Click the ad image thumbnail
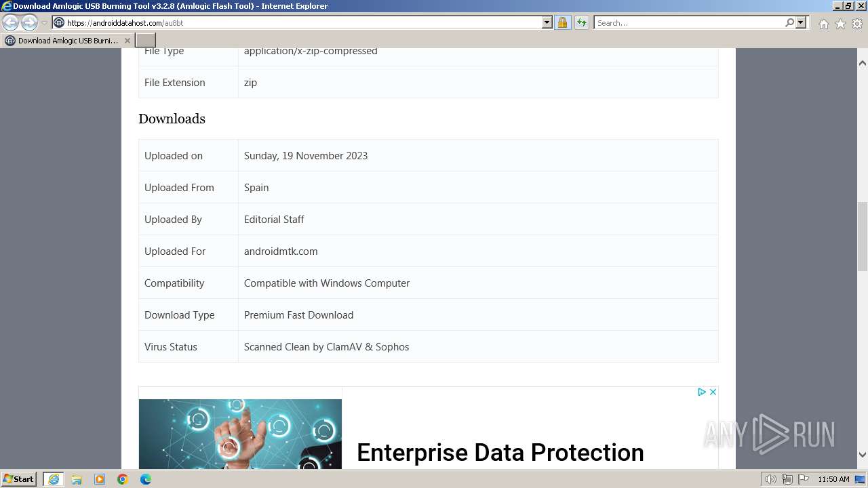Viewport: 868px width, 488px height. tap(240, 434)
